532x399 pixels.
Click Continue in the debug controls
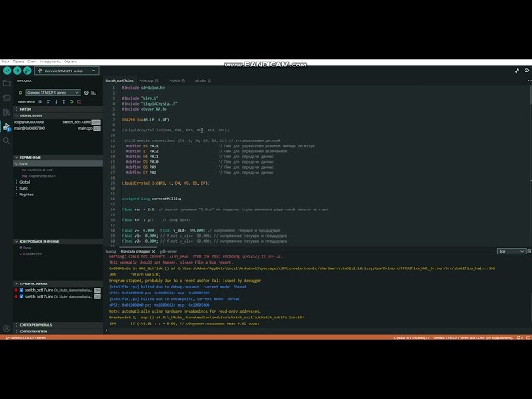[x=41, y=101]
